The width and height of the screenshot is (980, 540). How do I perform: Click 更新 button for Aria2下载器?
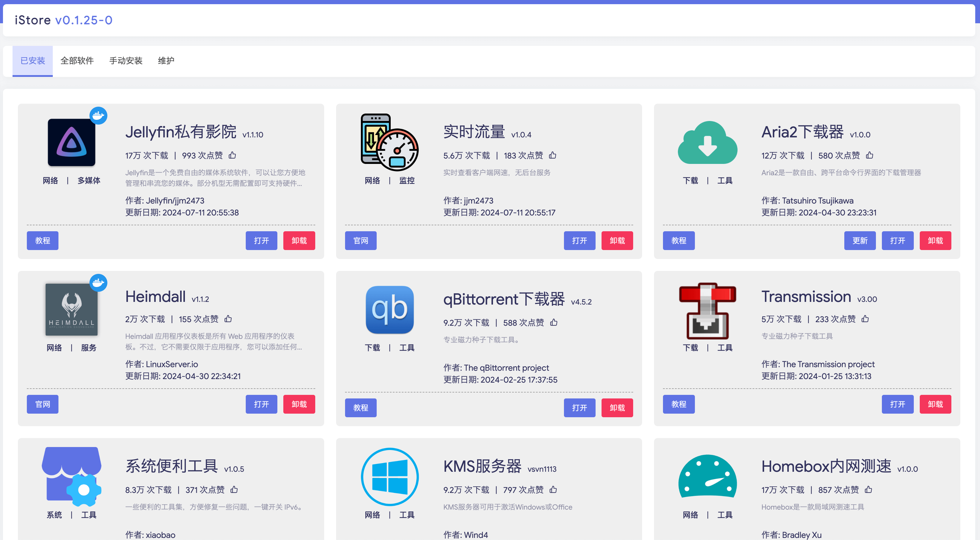pos(860,241)
